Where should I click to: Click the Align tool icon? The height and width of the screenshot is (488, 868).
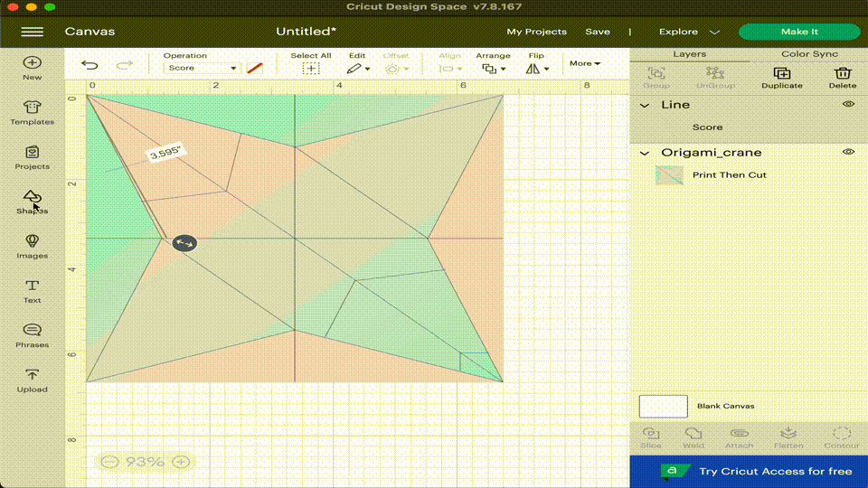[x=446, y=69]
